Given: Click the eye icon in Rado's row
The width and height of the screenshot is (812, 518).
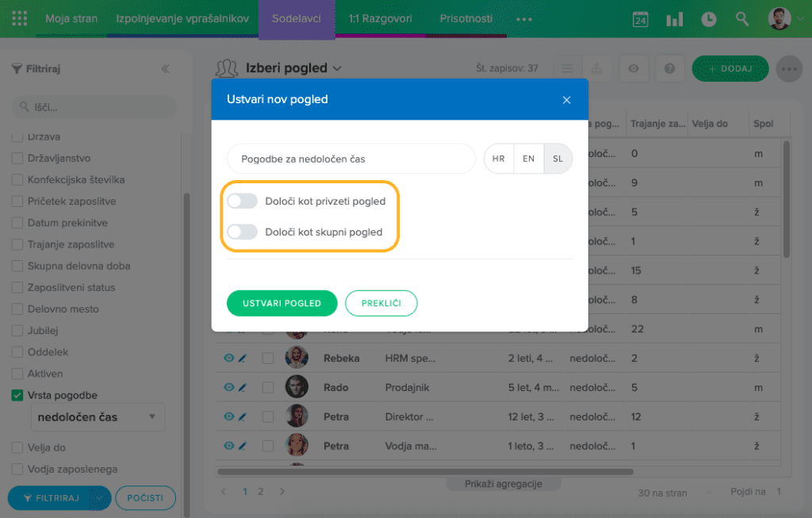Looking at the screenshot, I should (228, 387).
